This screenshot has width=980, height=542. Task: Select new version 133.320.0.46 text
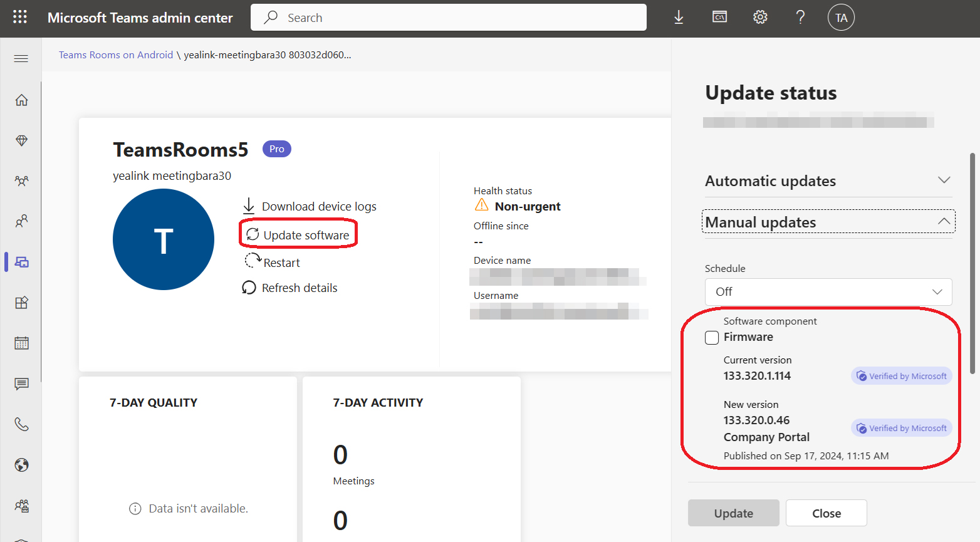point(756,420)
